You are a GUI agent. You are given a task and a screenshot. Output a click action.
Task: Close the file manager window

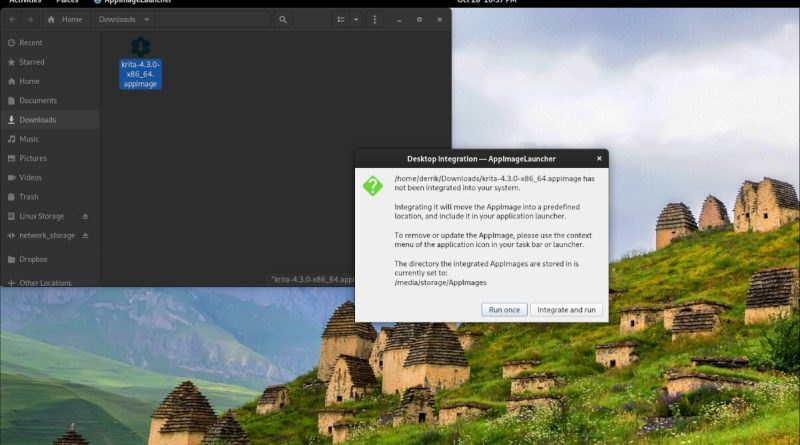click(x=439, y=19)
